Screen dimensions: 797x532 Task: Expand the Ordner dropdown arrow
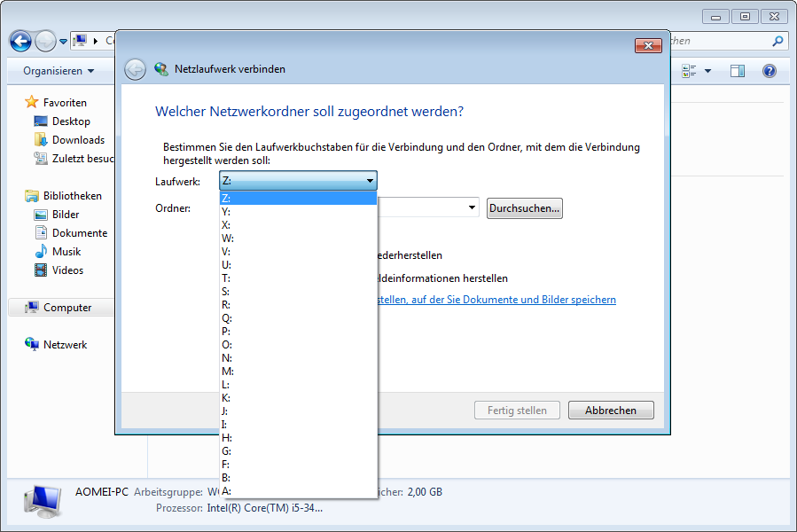(471, 208)
